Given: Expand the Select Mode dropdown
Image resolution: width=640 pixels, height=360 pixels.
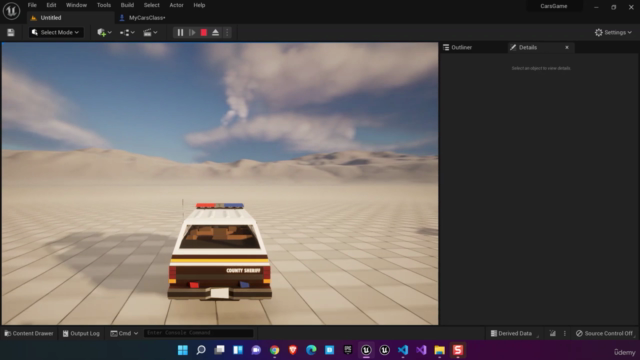Looking at the screenshot, I should point(56,33).
